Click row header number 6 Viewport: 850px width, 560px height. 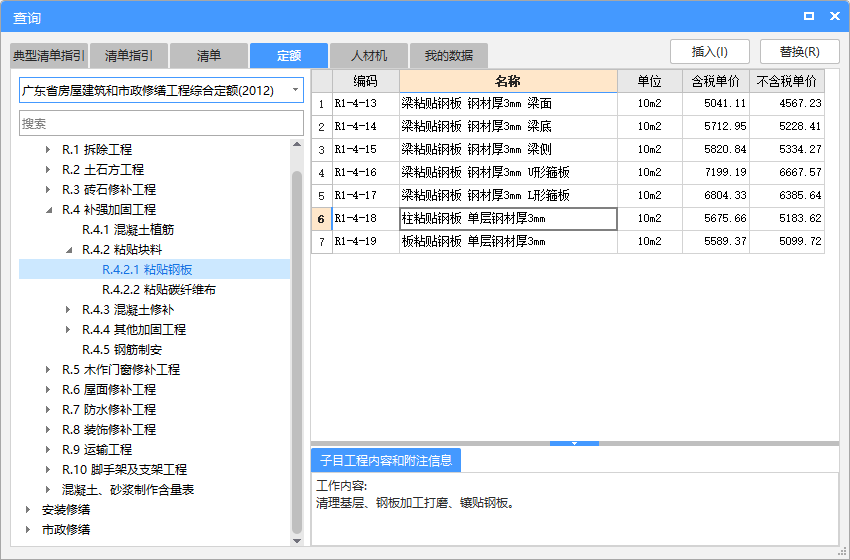321,219
